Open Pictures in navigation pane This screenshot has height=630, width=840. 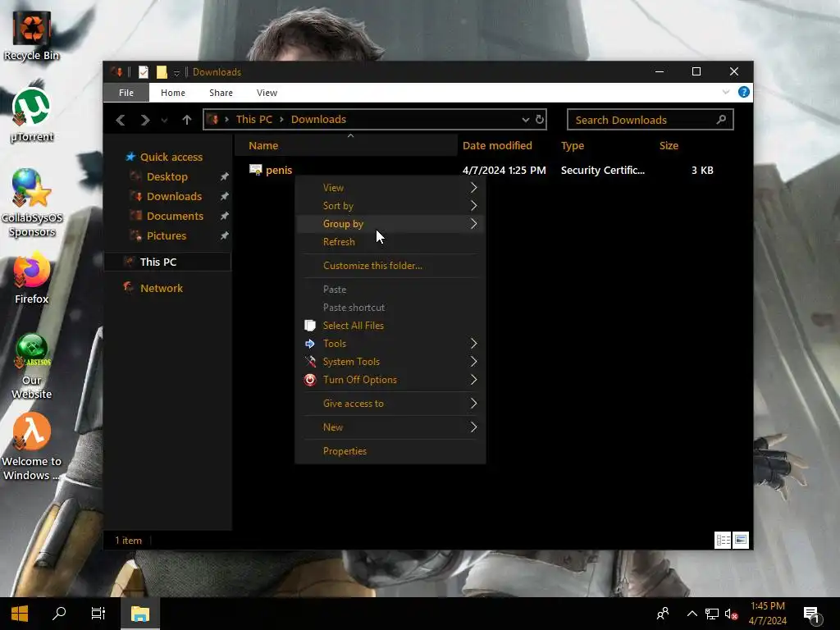click(166, 235)
